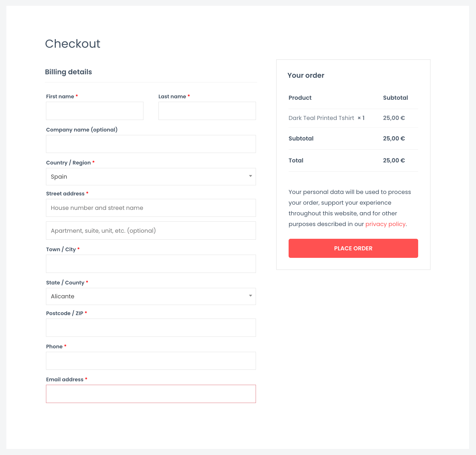
Task: Click the PLACE ORDER button
Action: (x=353, y=248)
